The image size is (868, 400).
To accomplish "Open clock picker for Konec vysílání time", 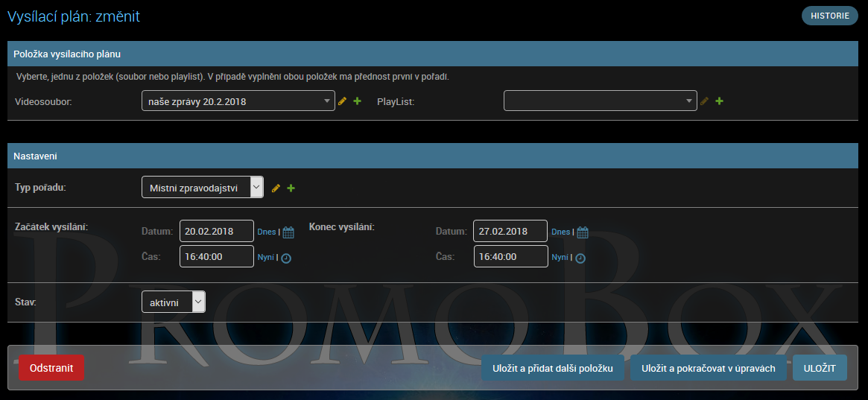I will [x=580, y=258].
